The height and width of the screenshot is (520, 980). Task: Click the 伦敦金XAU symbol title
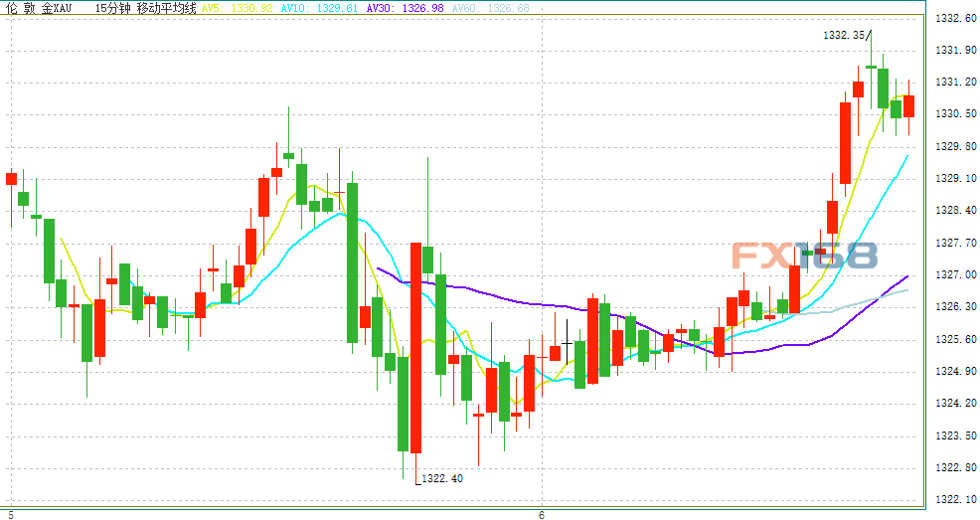point(34,8)
